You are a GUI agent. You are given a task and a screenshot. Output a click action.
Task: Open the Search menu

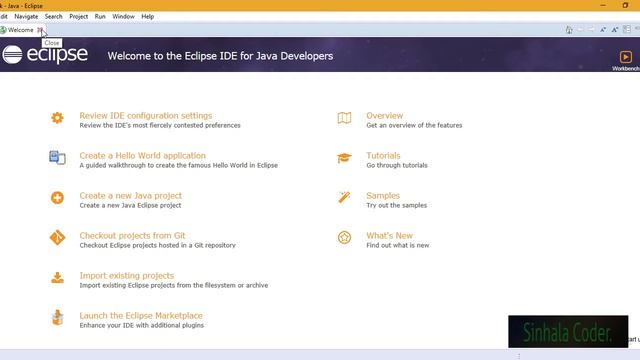[53, 17]
